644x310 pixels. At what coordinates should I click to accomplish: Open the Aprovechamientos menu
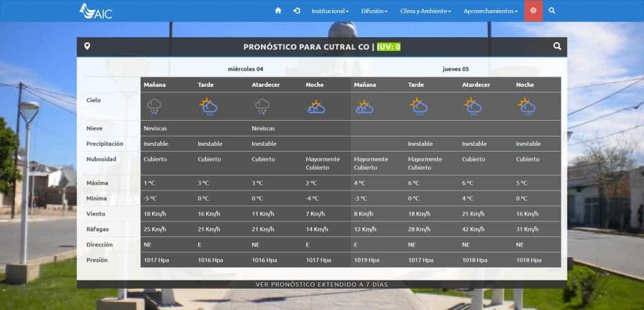click(491, 11)
